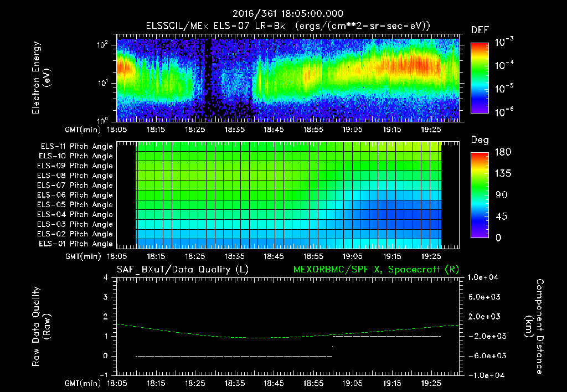Click the white quality line at level 0
This screenshot has width=567, height=392.
(234, 356)
